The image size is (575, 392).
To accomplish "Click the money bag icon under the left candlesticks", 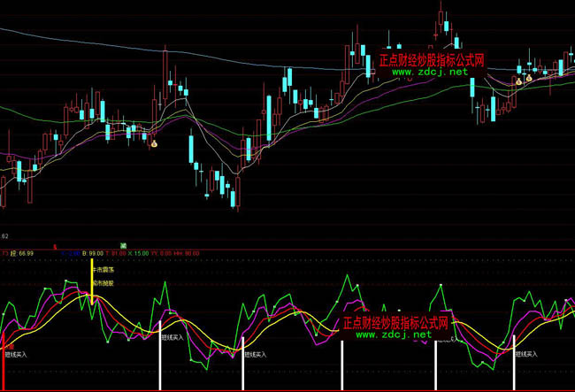I will click(153, 142).
